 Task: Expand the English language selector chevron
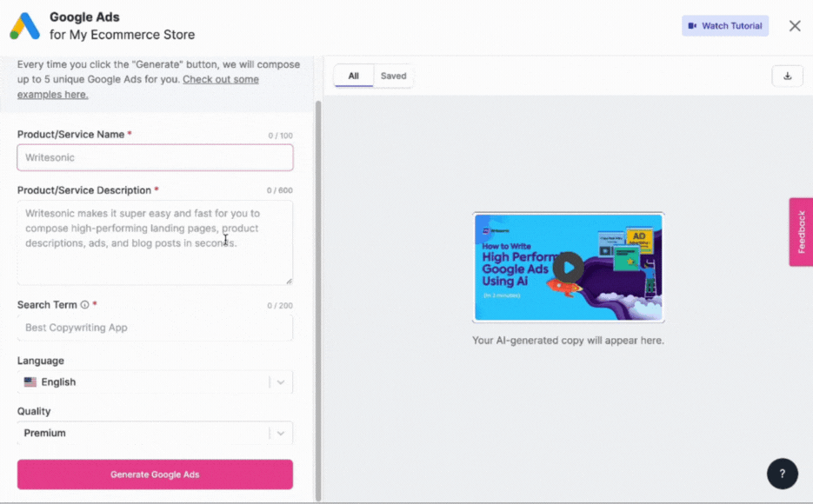[280, 381]
